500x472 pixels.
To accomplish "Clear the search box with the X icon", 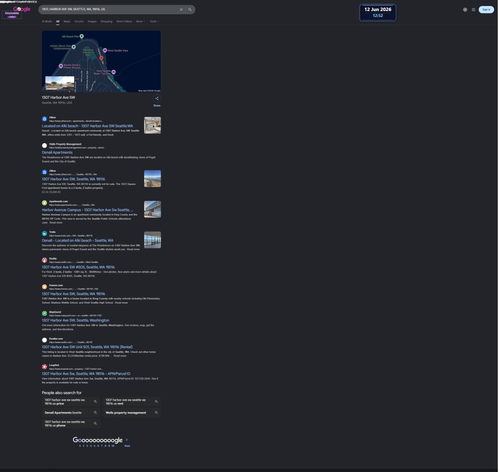I will click(181, 10).
